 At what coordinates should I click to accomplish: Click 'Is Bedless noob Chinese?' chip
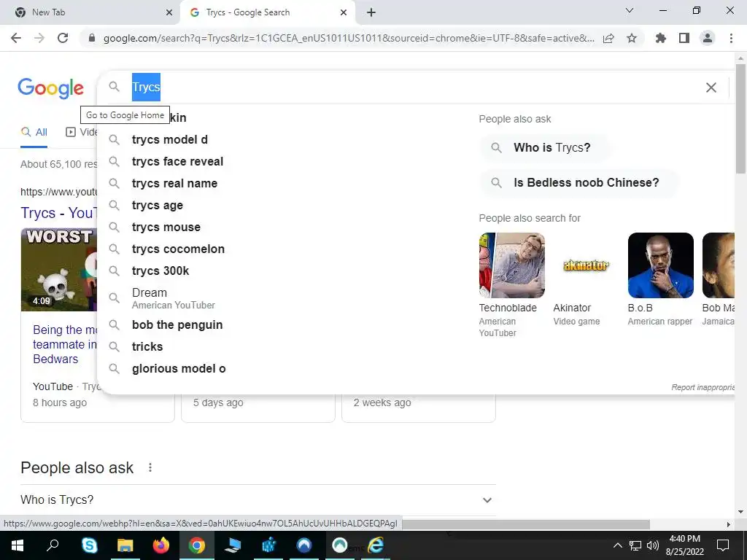[x=579, y=182]
